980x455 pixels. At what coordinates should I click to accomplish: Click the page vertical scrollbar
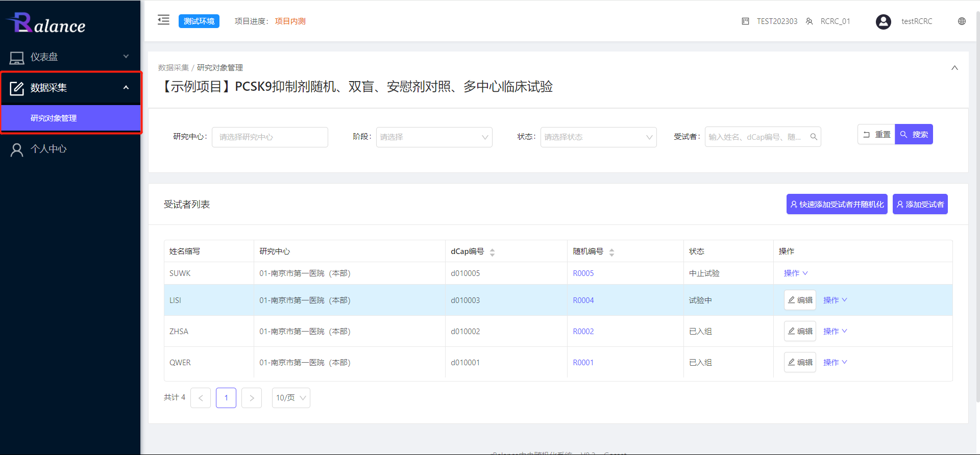tap(977, 207)
